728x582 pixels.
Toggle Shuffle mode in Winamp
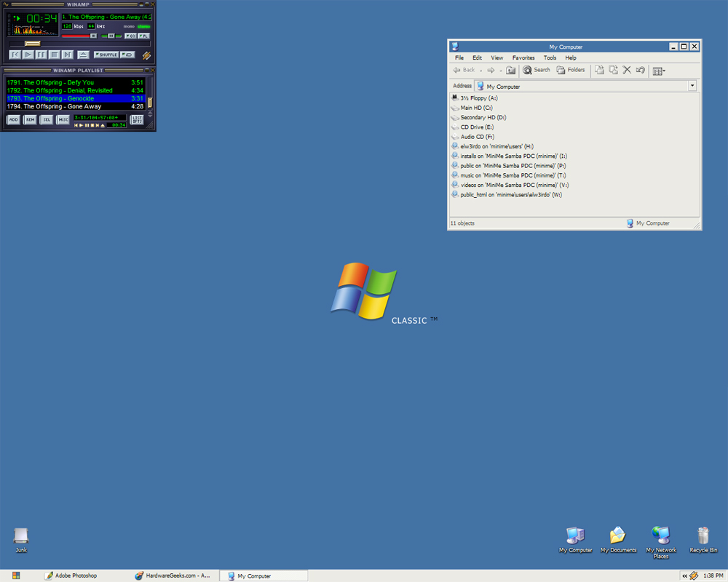click(106, 55)
